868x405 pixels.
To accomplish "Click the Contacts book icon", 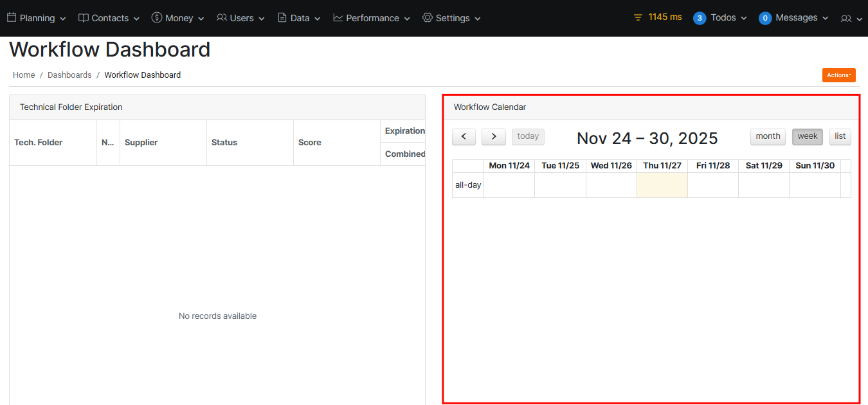I will 84,18.
